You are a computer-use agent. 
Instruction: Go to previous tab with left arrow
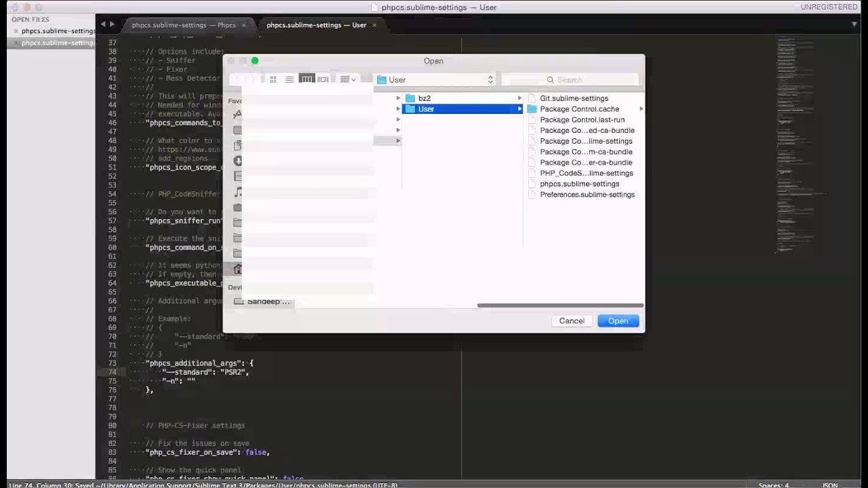103,24
